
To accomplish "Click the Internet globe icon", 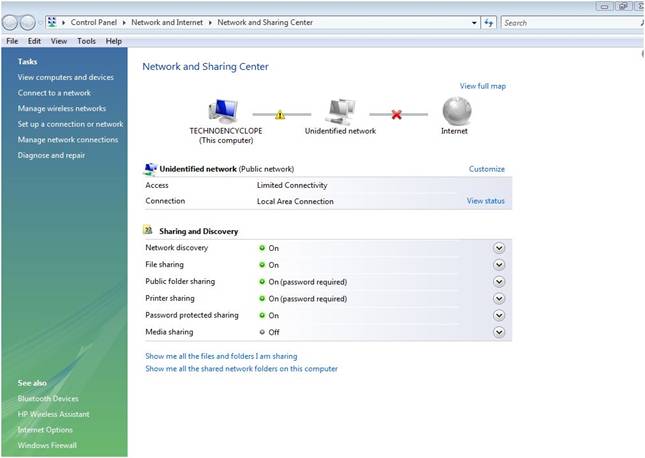I will (457, 111).
